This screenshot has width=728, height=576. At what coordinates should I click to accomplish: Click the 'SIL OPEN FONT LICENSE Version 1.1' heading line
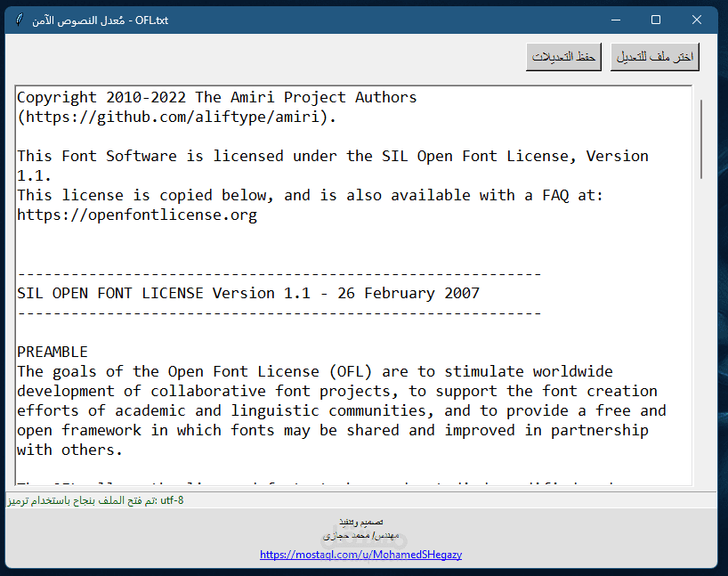[248, 294]
